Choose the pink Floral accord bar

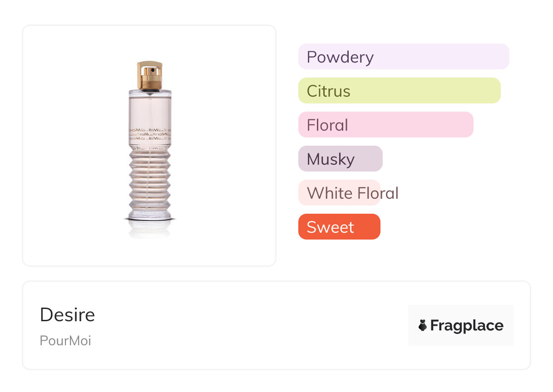pyautogui.click(x=385, y=125)
